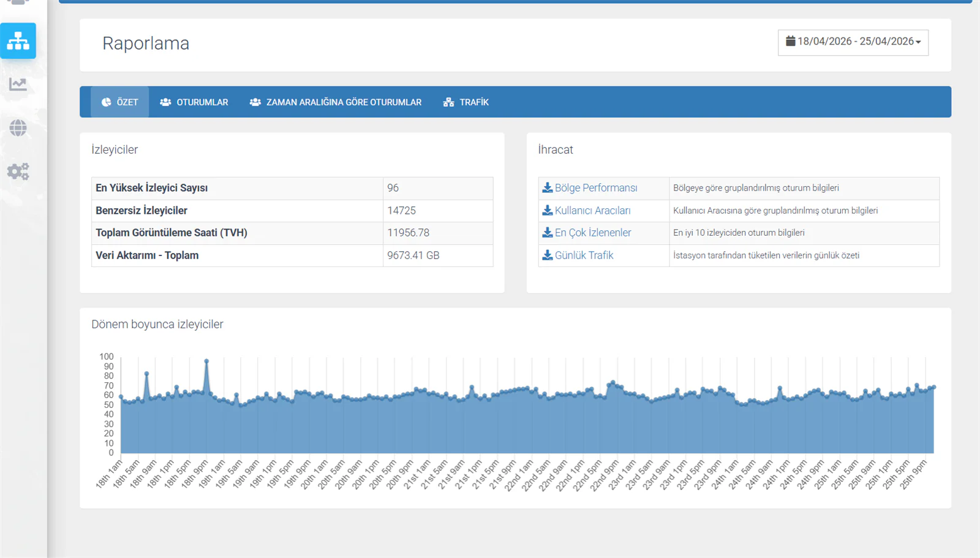The width and height of the screenshot is (980, 558).
Task: Click the download icon beside Günlük Trafik
Action: click(x=548, y=255)
